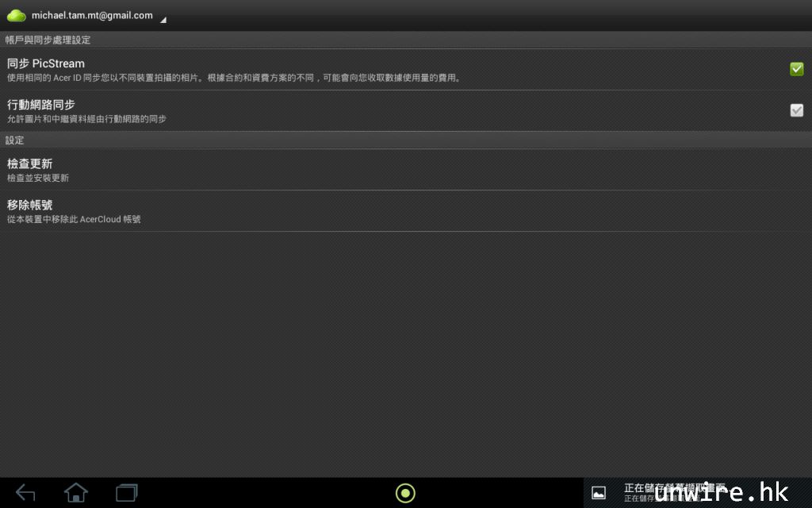The height and width of the screenshot is (508, 812).
Task: Open the recent apps icon
Action: pyautogui.click(x=126, y=493)
